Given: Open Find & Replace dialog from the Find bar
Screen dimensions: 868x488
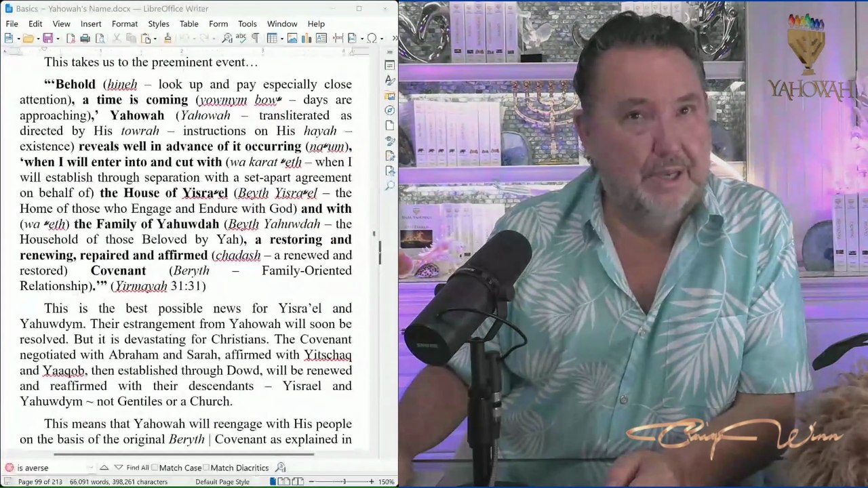Looking at the screenshot, I should click(x=280, y=468).
